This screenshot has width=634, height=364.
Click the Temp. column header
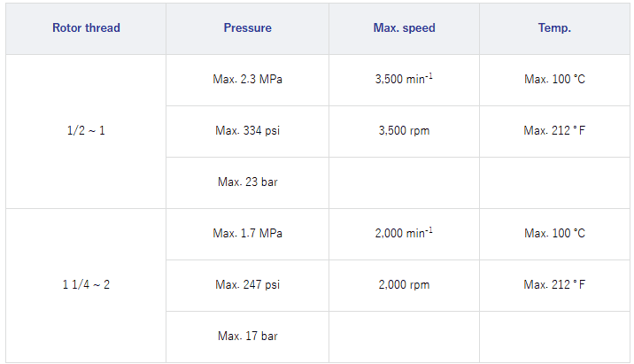coord(554,28)
